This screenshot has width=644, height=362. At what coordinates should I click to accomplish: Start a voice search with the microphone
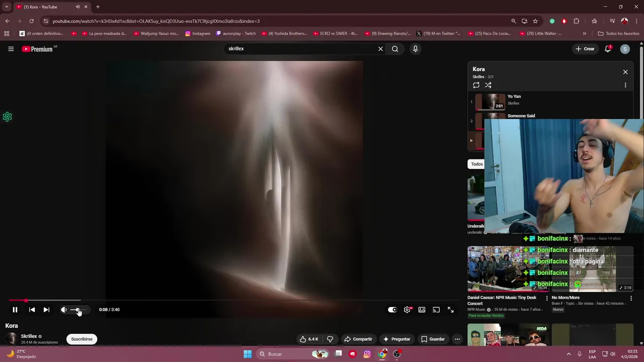[415, 49]
